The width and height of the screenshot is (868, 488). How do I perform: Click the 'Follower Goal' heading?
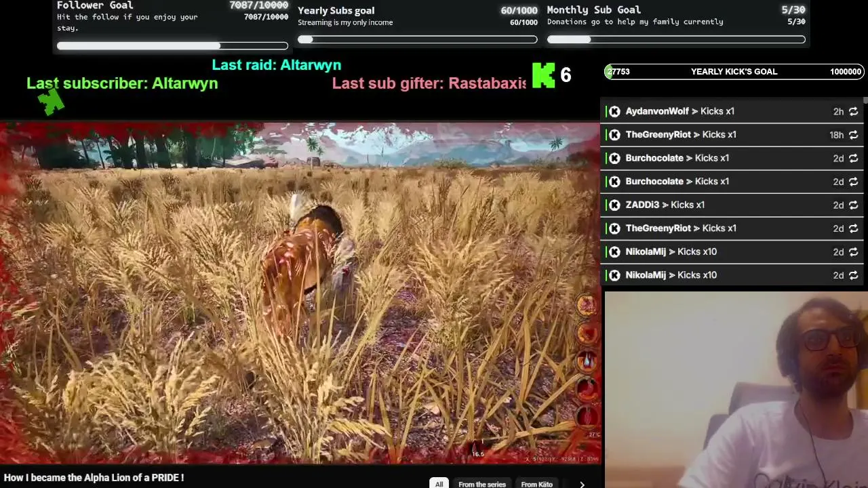pos(95,5)
